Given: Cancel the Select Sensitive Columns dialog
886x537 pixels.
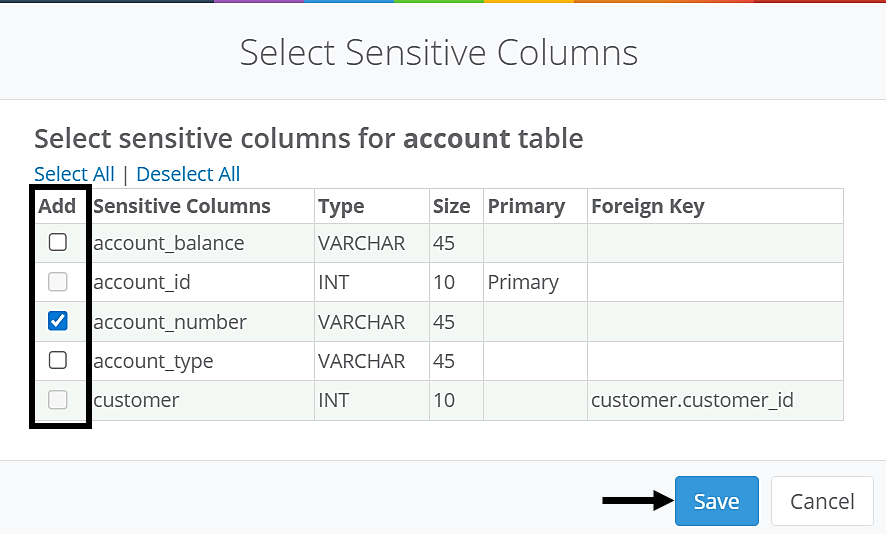Looking at the screenshot, I should pos(822,501).
